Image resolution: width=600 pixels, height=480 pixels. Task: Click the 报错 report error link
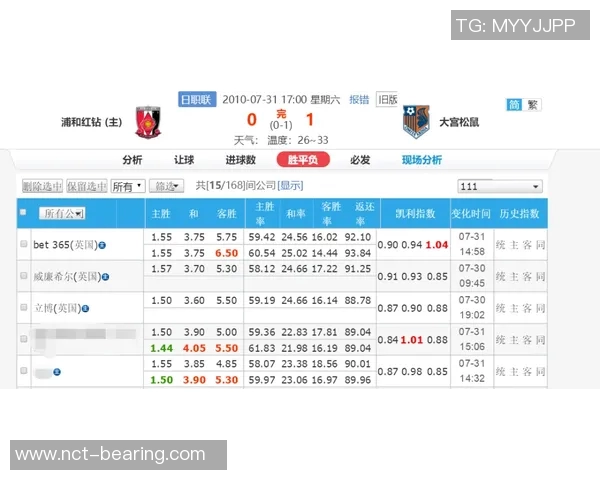[x=359, y=99]
